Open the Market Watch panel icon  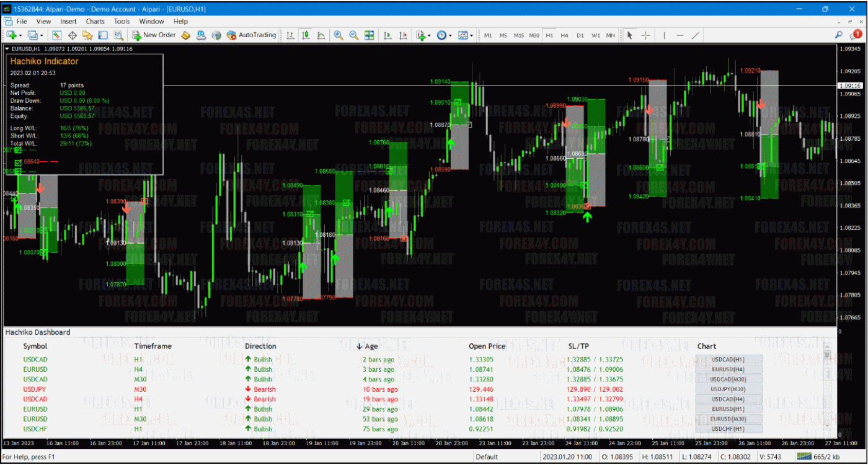tap(57, 35)
